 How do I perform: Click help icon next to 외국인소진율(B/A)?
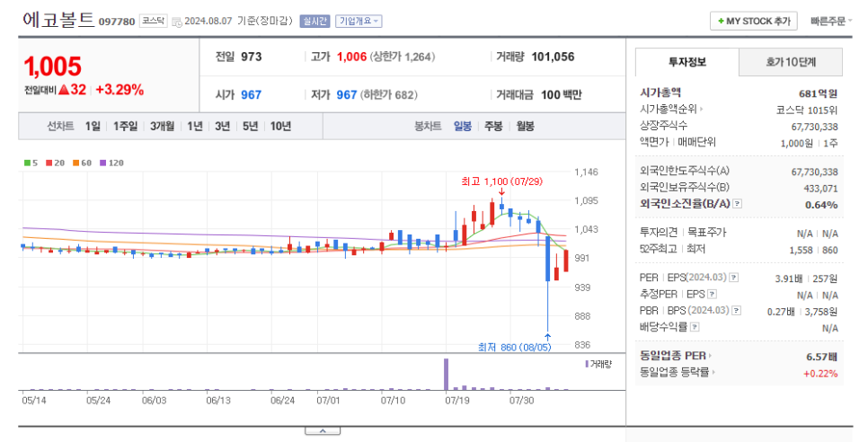pos(737,204)
